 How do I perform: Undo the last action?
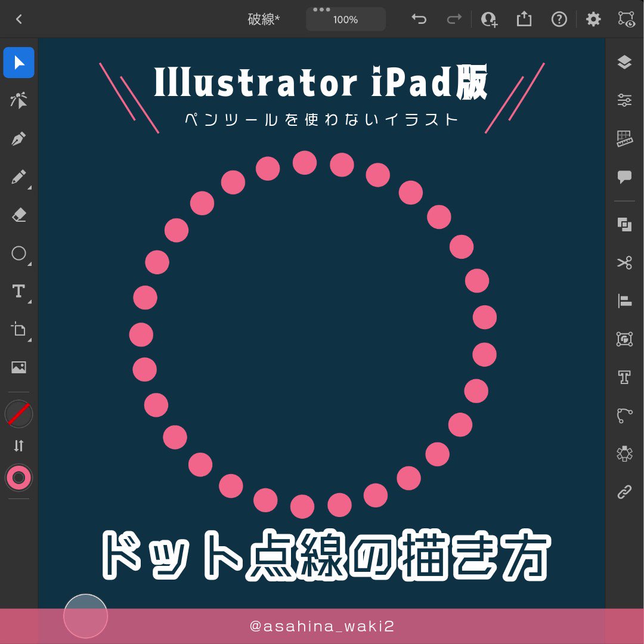pyautogui.click(x=419, y=19)
